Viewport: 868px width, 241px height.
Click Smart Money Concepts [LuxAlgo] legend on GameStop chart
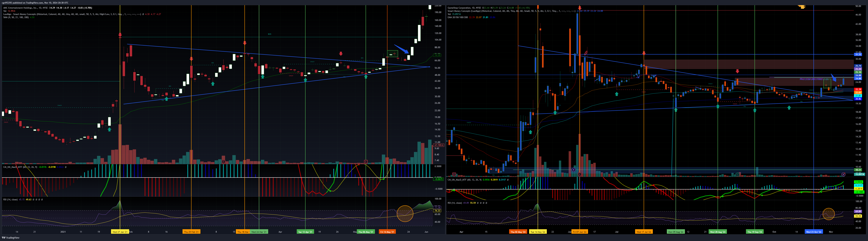point(512,11)
